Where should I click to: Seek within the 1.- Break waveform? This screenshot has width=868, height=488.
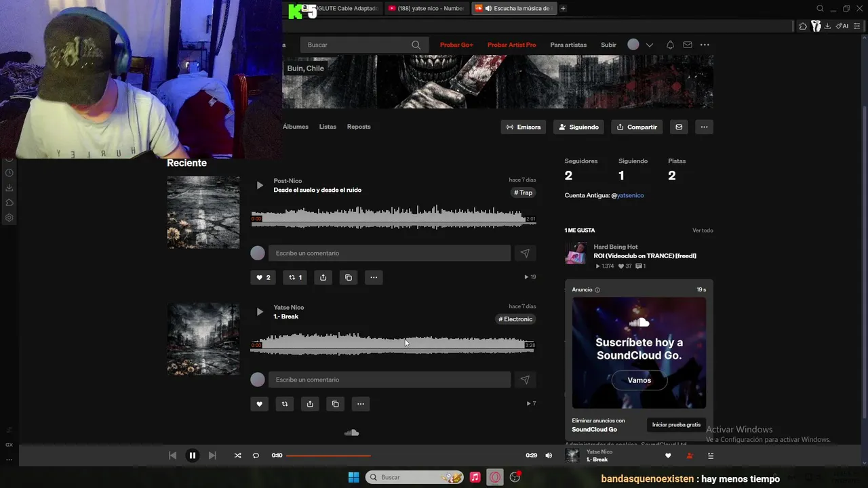[393, 344]
